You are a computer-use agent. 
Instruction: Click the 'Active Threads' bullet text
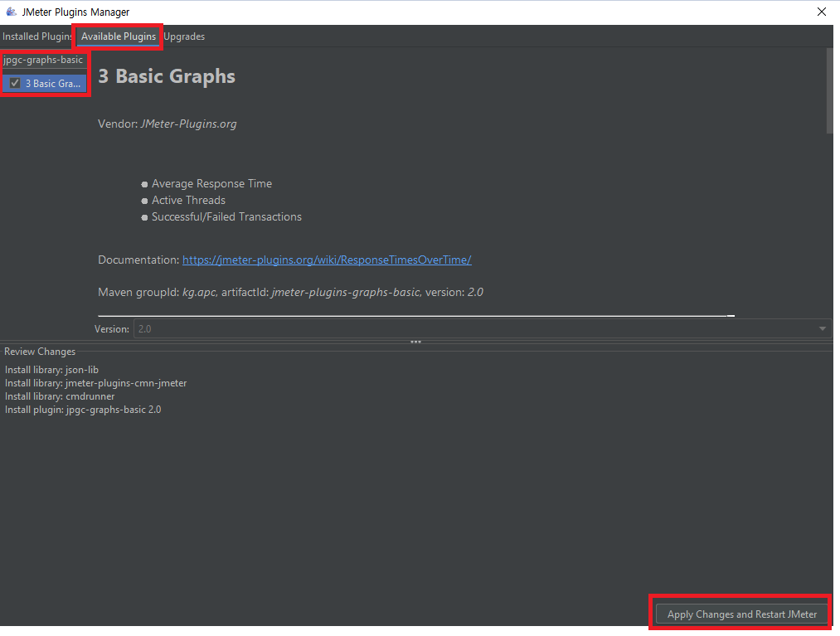[x=188, y=201]
